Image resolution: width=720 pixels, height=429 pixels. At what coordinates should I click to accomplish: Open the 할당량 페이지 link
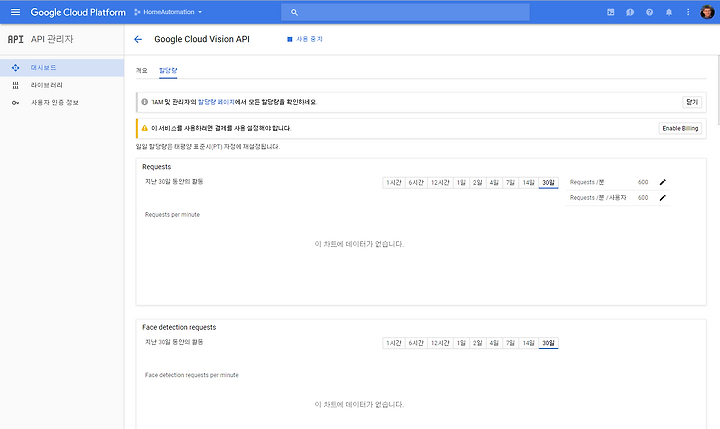[216, 102]
